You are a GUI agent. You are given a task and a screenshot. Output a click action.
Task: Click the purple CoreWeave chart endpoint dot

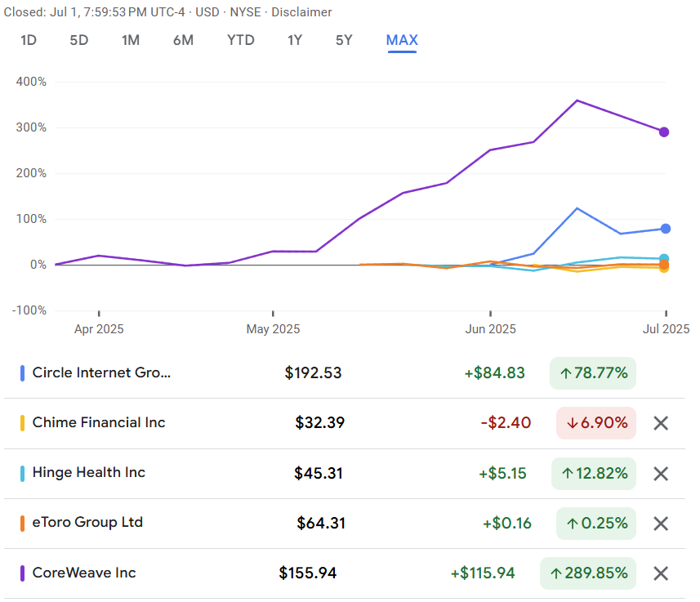point(664,132)
